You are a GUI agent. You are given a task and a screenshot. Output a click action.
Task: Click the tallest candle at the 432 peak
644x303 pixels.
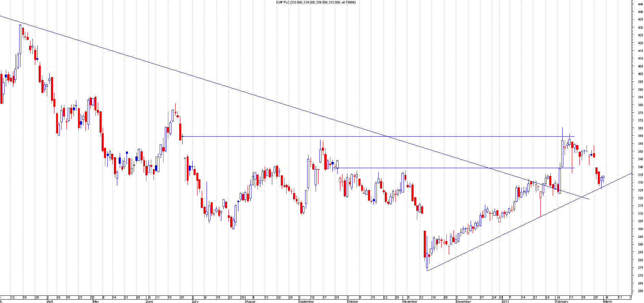pyautogui.click(x=20, y=39)
